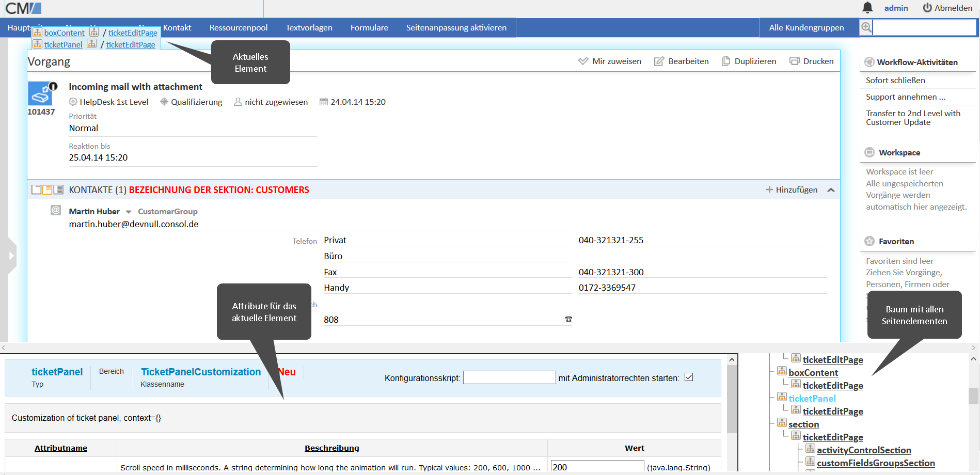Select the detailed list view toggle in Kontakte

(x=58, y=189)
